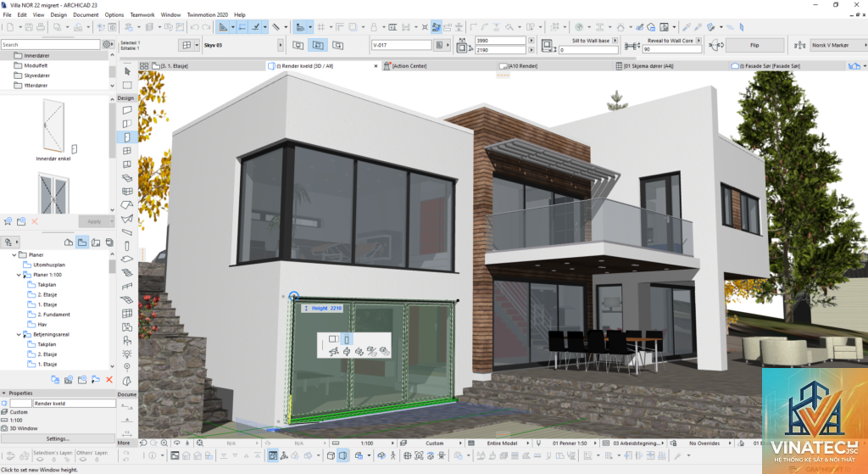Open the Design menu
This screenshot has height=474, width=868.
(58, 15)
